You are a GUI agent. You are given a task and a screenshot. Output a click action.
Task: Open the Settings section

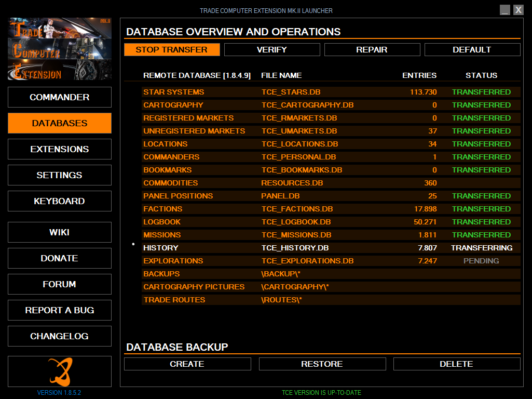tap(60, 175)
